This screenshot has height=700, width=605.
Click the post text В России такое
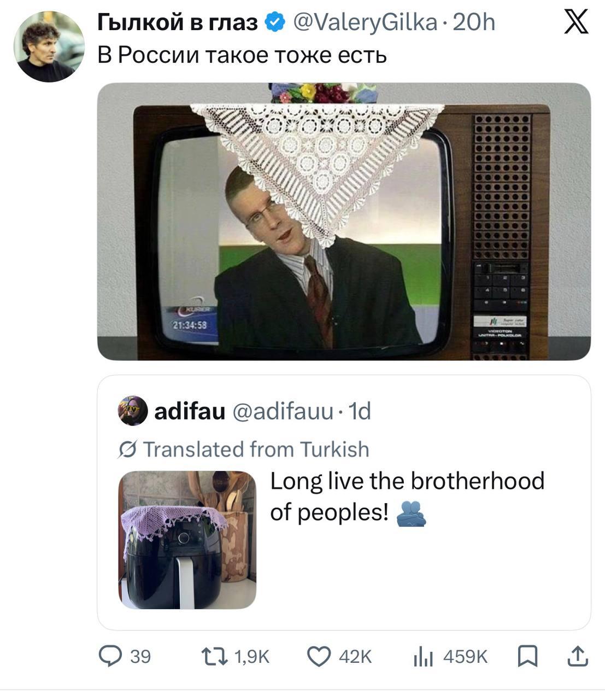click(x=242, y=55)
